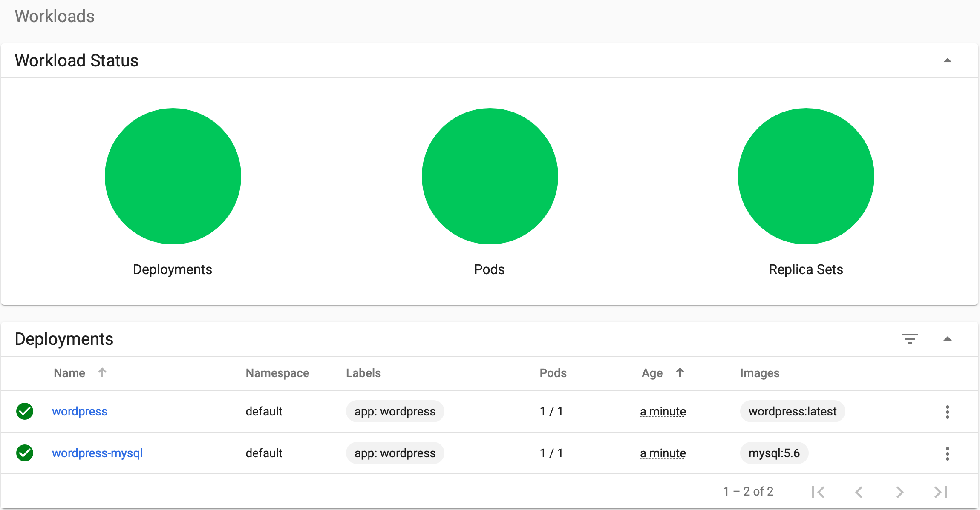Sort deployments by Name column
The width and height of the screenshot is (980, 510).
pyautogui.click(x=70, y=373)
